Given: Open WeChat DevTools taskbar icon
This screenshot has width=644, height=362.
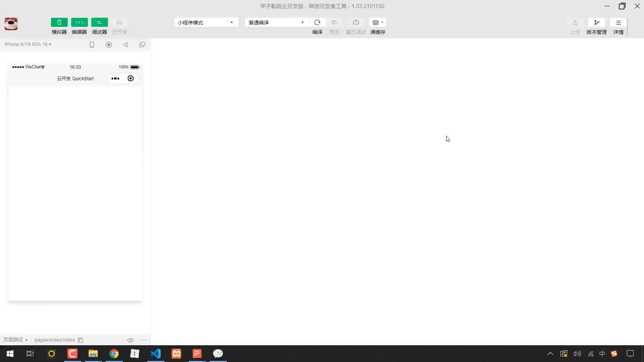Looking at the screenshot, I should 218,354.
